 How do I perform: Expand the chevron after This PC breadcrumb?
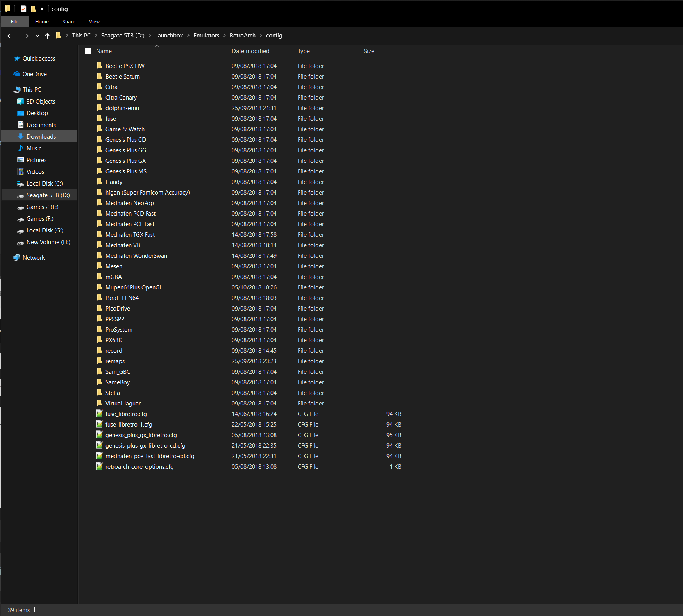coord(96,36)
